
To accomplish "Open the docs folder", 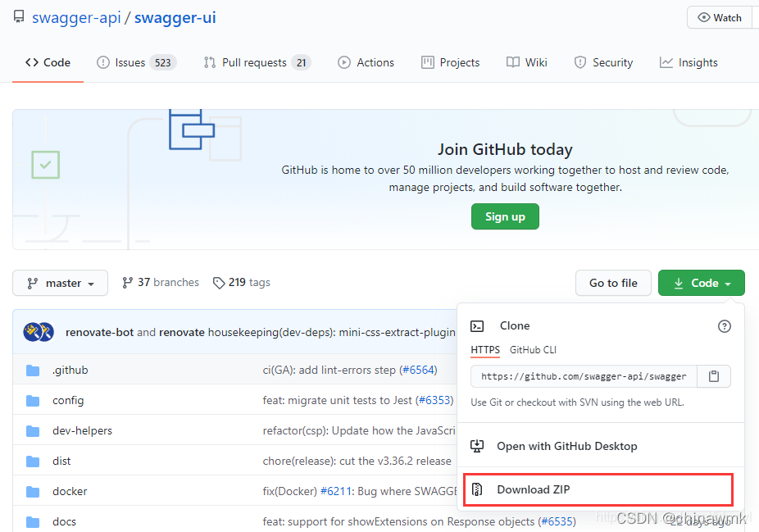I will tap(65, 521).
